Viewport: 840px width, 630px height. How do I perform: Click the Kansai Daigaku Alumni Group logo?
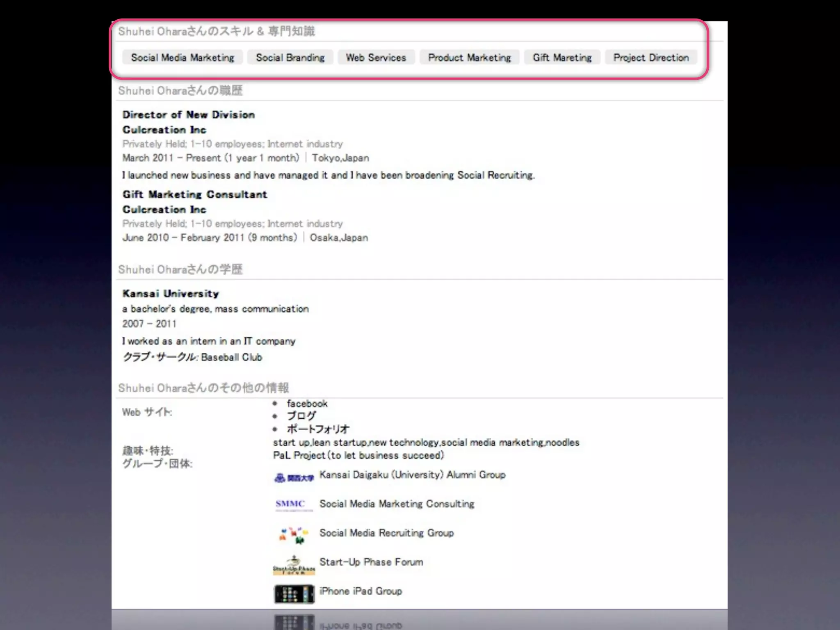click(x=294, y=477)
